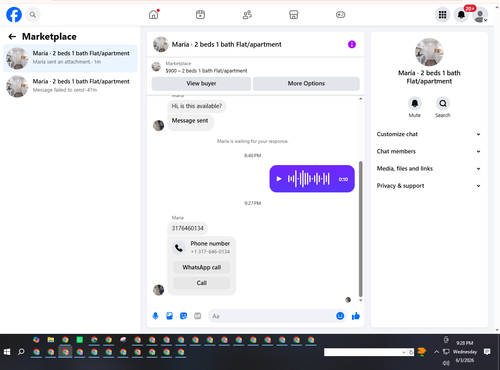This screenshot has height=370, width=500.
Task: Seek within the voice message waveform
Action: tap(309, 179)
